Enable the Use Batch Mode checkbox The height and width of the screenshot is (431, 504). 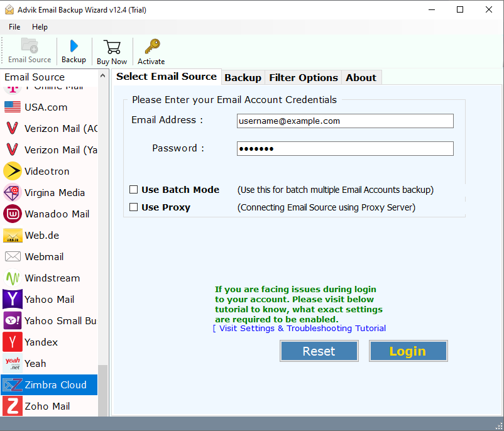133,190
